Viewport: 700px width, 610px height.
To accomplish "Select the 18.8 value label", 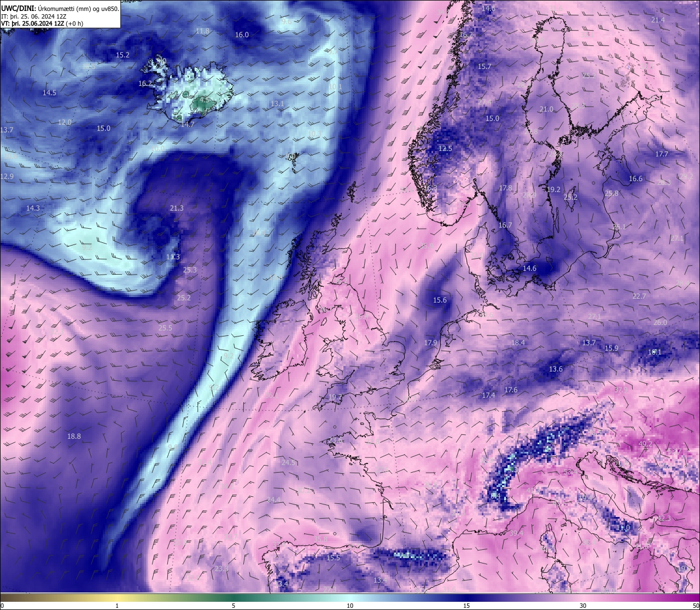I will tap(74, 436).
